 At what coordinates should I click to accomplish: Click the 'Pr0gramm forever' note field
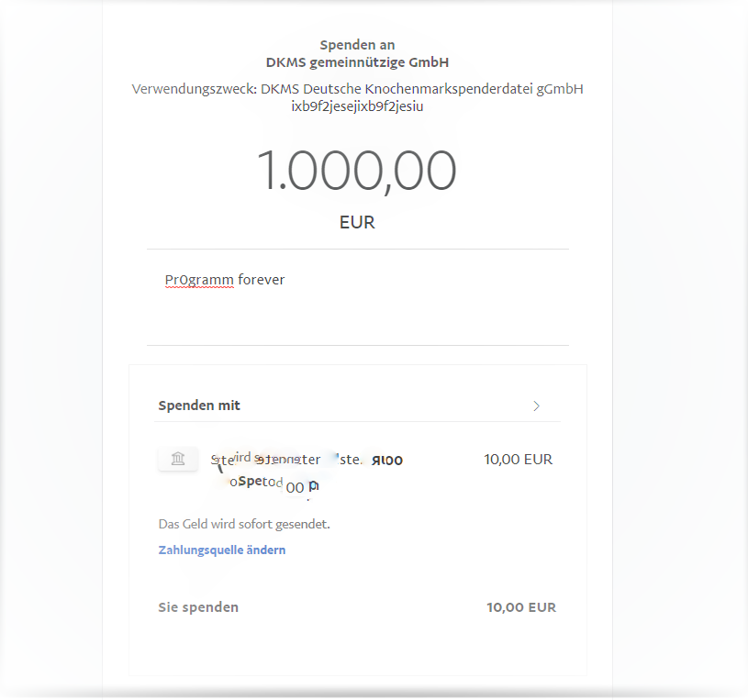[x=358, y=296]
